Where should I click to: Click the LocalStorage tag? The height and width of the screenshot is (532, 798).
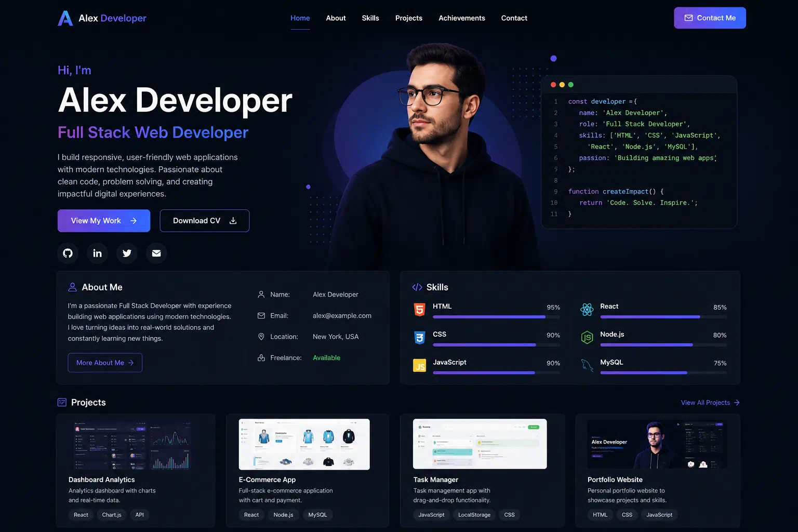(x=474, y=515)
